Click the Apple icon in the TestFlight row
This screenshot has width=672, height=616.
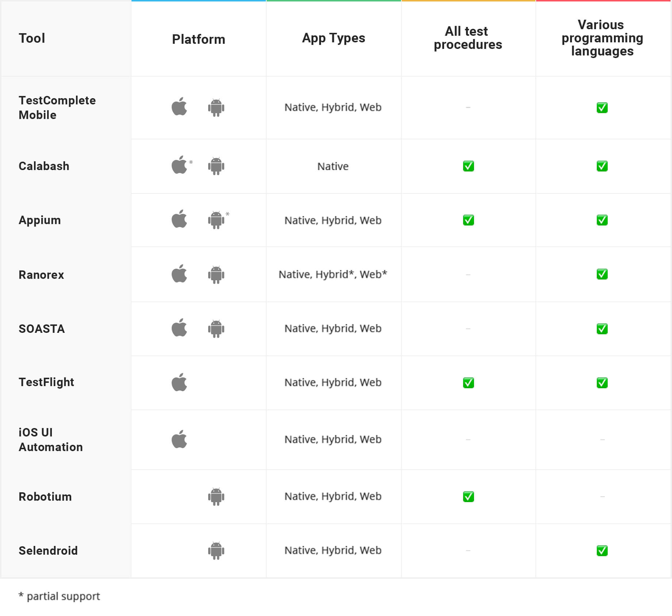179,382
